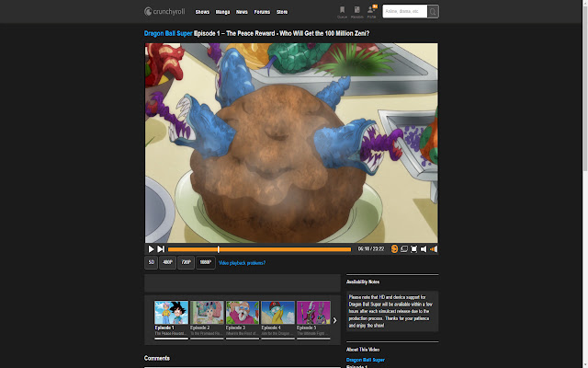Open Dragon Ball Super title link
The width and height of the screenshot is (588, 368).
(168, 33)
